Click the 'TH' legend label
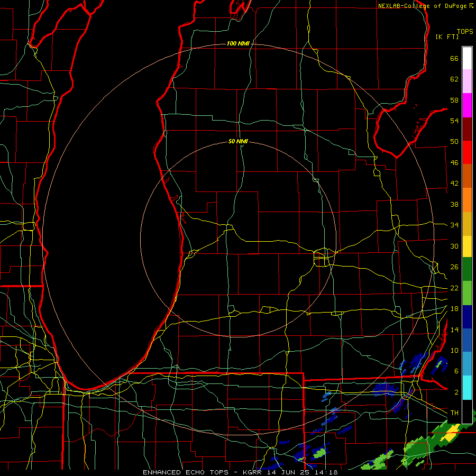 pyautogui.click(x=454, y=413)
